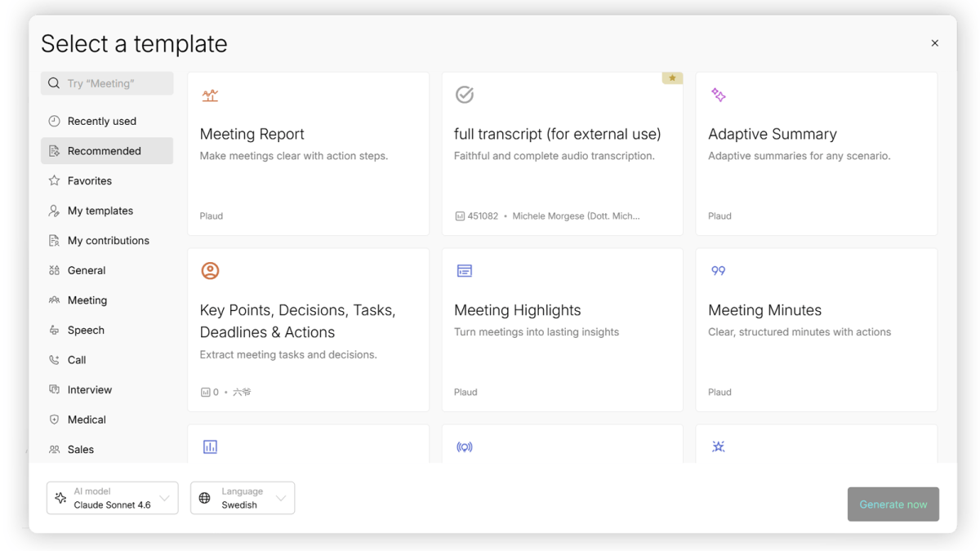This screenshot has width=980, height=551.
Task: Click the Recently used clock icon
Action: coord(54,121)
